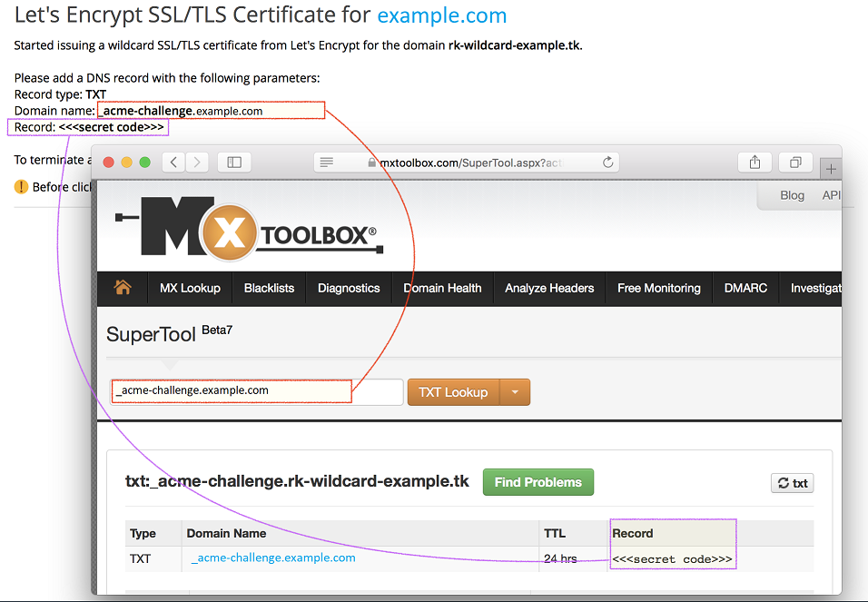Select Blacklists in the navigation bar
This screenshot has width=868, height=602.
269,288
